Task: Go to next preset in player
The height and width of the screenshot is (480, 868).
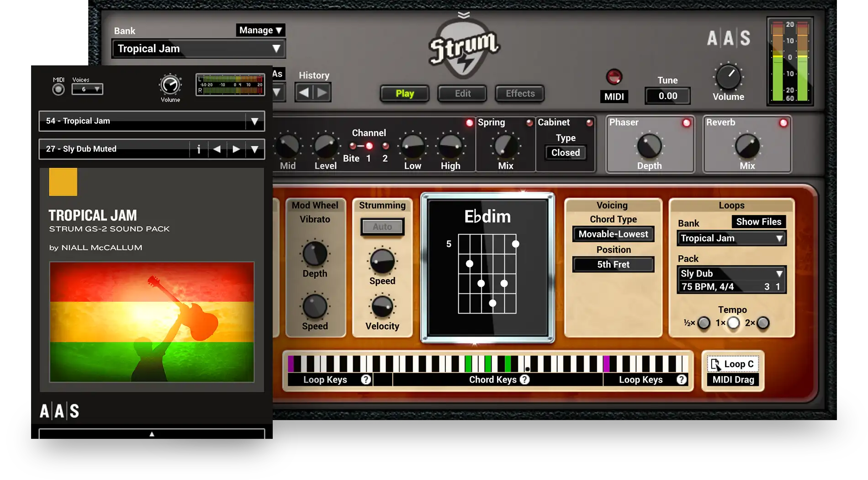Action: [x=236, y=149]
